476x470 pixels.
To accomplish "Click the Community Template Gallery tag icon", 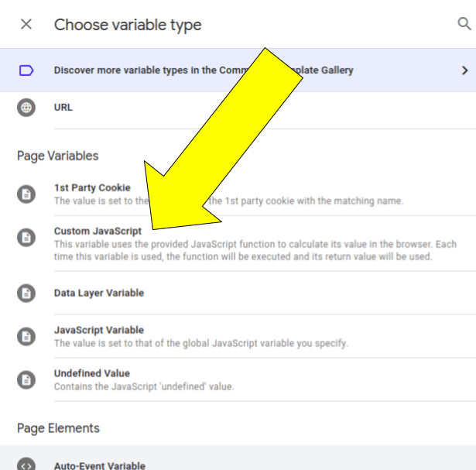I will 26,70.
